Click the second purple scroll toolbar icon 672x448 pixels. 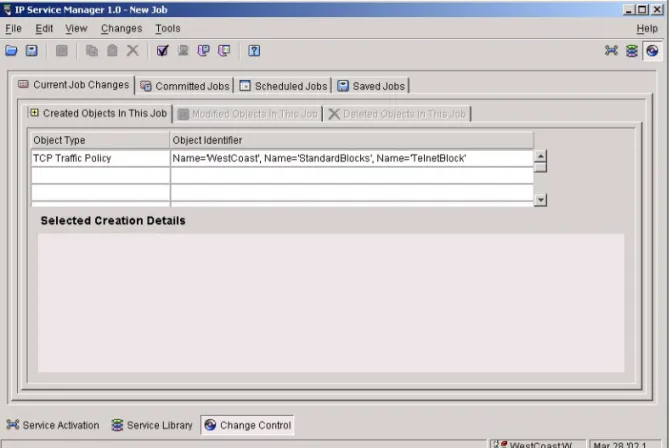pos(224,51)
